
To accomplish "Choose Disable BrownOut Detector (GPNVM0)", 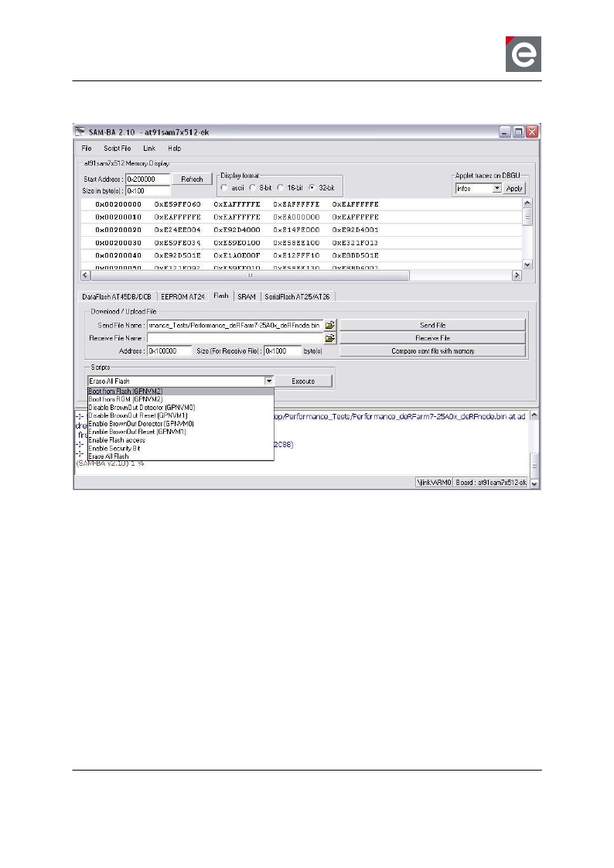I will (181, 408).
